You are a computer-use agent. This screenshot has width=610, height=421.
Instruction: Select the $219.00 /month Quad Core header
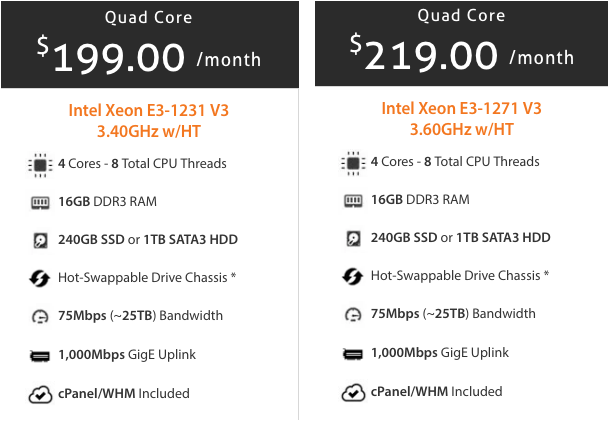click(x=461, y=43)
